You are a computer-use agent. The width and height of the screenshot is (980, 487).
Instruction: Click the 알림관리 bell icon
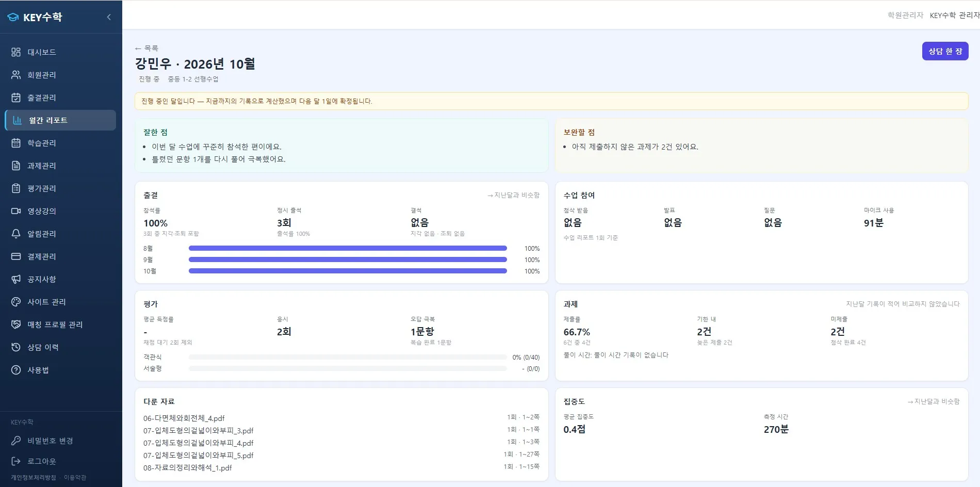(16, 234)
